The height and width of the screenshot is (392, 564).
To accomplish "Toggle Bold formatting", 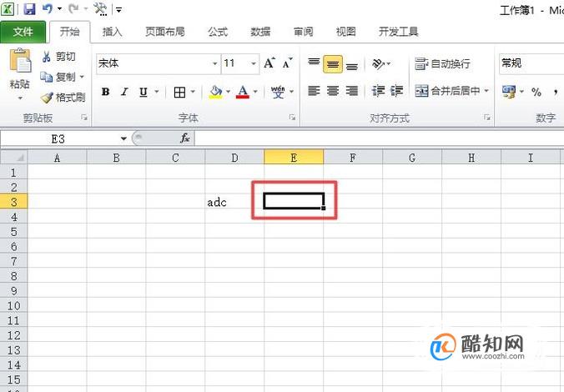I will point(105,93).
